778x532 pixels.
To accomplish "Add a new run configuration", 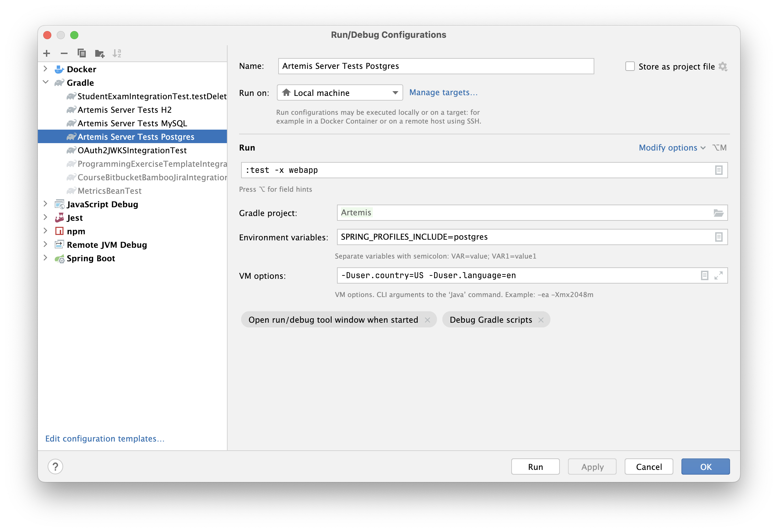I will click(x=47, y=53).
